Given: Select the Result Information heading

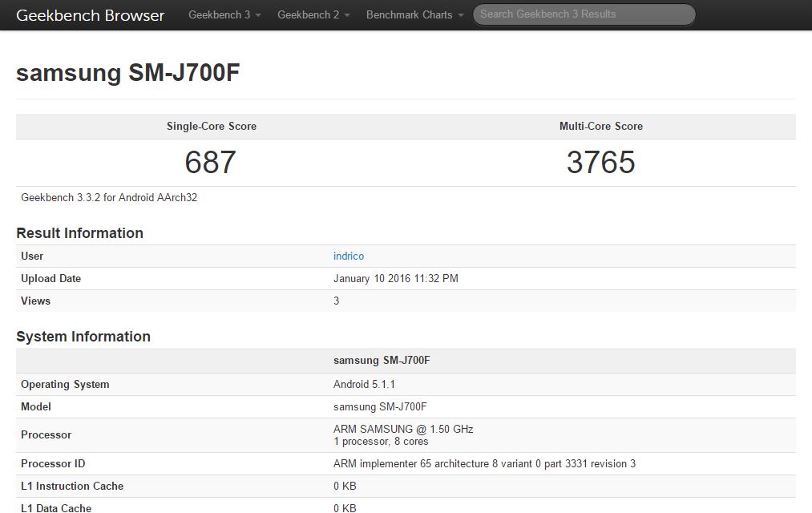Looking at the screenshot, I should (x=79, y=233).
